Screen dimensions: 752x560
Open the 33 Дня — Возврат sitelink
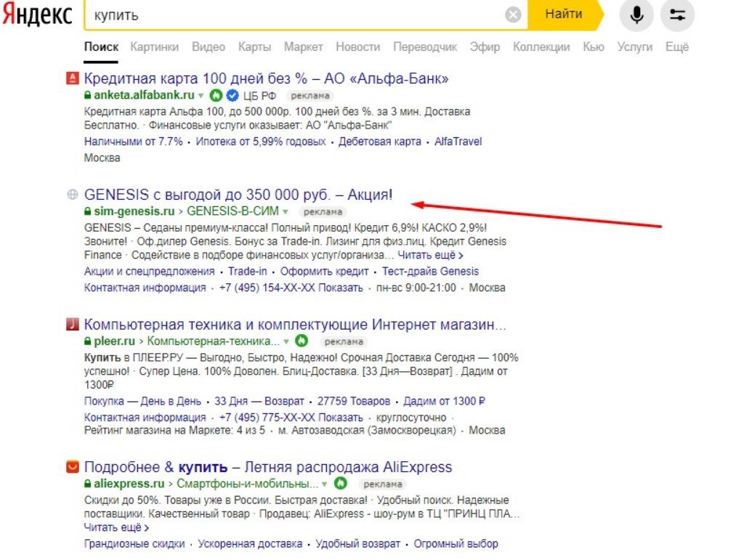pyautogui.click(x=259, y=401)
